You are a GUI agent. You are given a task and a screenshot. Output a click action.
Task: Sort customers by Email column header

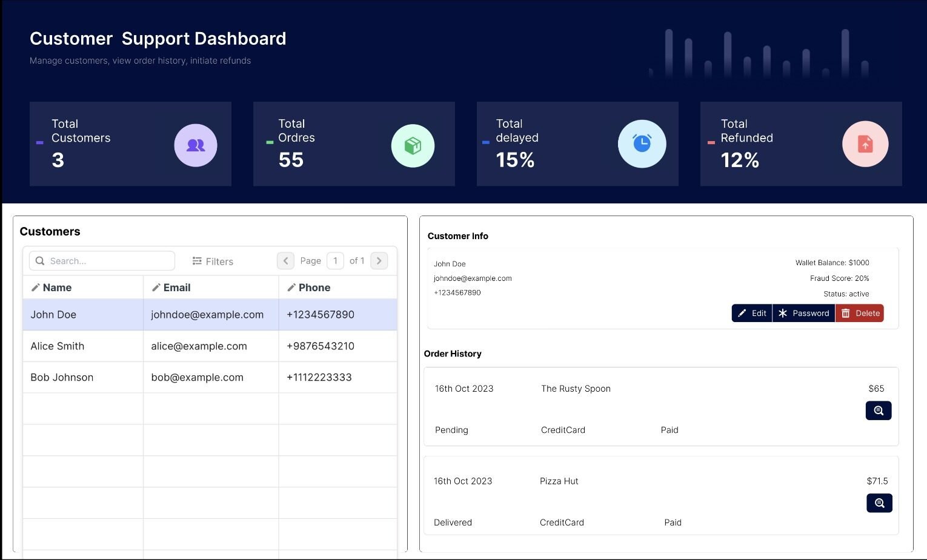coord(177,288)
